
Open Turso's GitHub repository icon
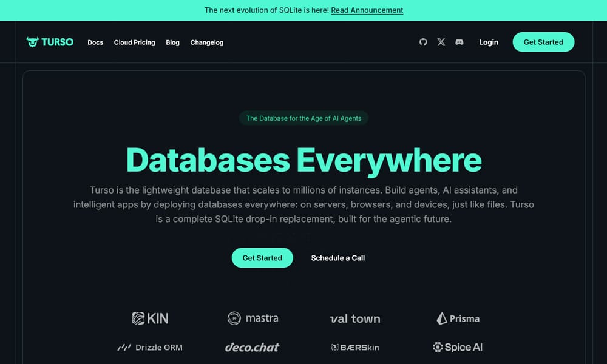pyautogui.click(x=423, y=42)
